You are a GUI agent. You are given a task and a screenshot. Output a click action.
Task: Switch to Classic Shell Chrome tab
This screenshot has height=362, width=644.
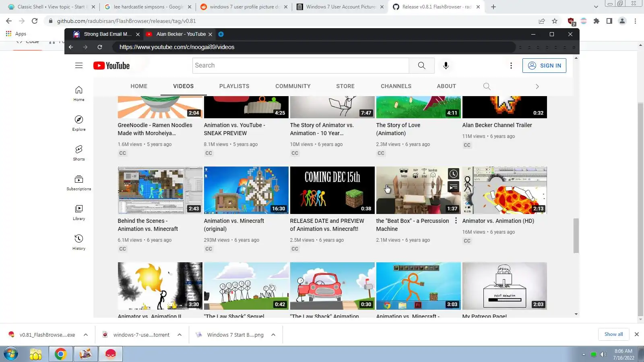pyautogui.click(x=51, y=7)
